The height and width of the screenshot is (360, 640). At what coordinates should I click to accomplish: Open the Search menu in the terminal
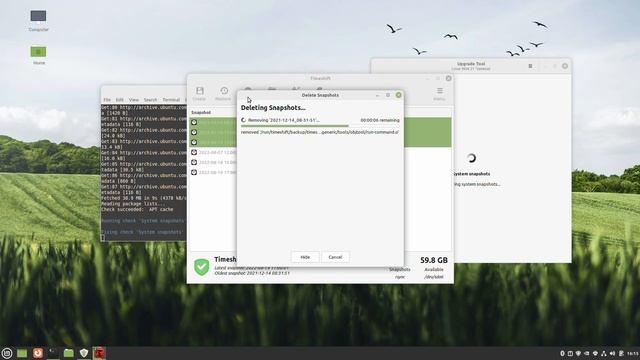150,100
